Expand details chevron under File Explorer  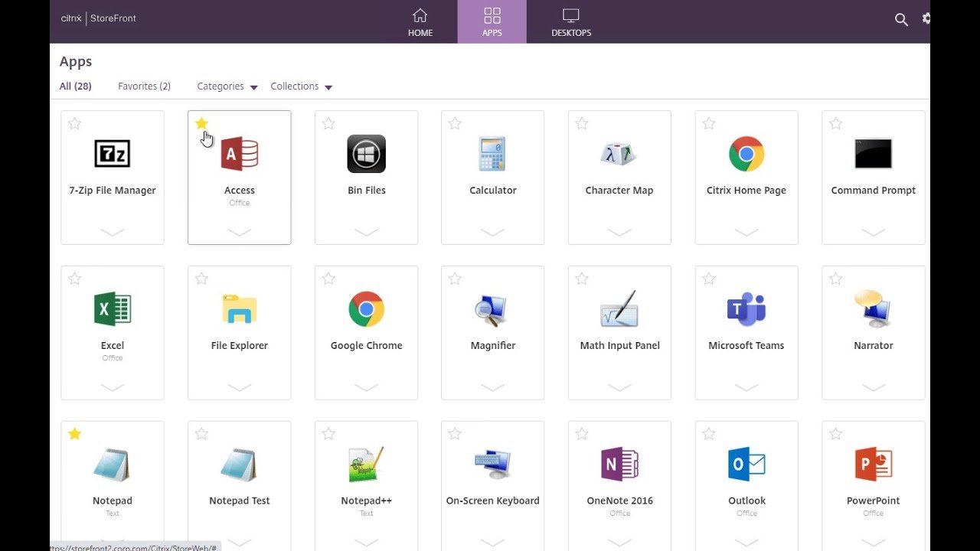coord(240,387)
